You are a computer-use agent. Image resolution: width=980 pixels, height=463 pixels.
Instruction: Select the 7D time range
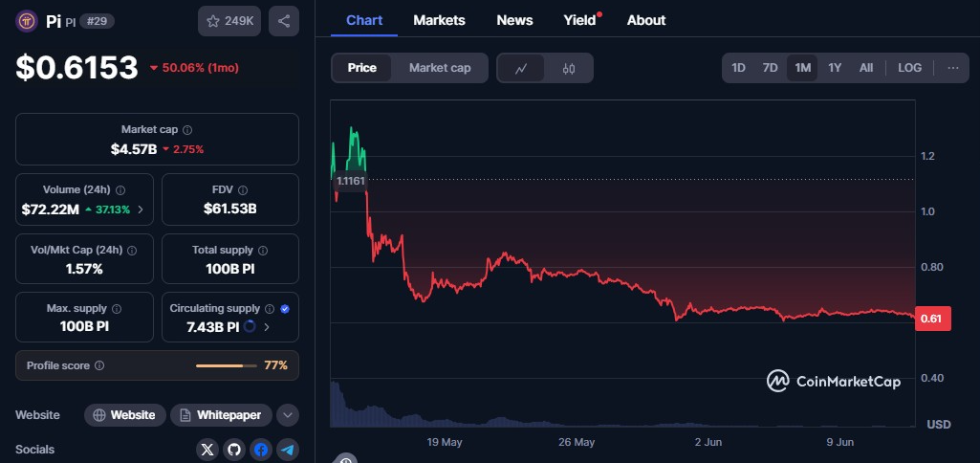(x=770, y=68)
